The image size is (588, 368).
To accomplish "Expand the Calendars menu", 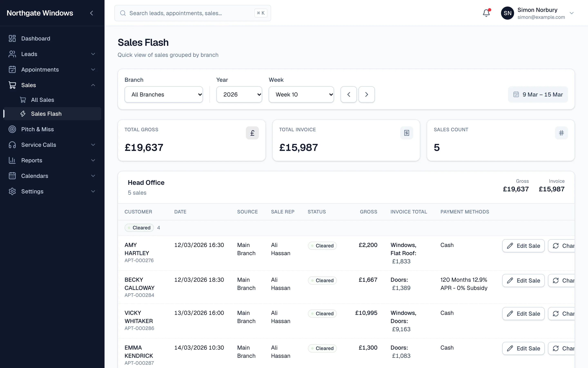I will click(x=52, y=176).
